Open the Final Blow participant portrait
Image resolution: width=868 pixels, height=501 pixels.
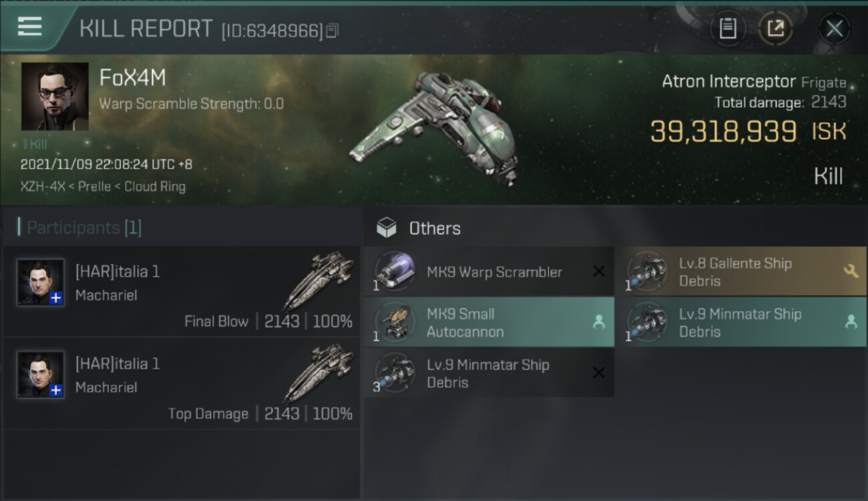pos(41,282)
